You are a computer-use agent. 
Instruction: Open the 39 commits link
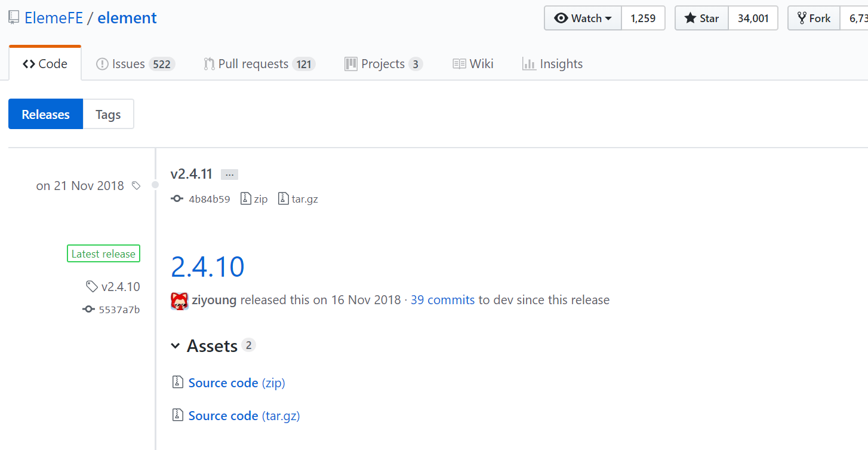click(442, 299)
